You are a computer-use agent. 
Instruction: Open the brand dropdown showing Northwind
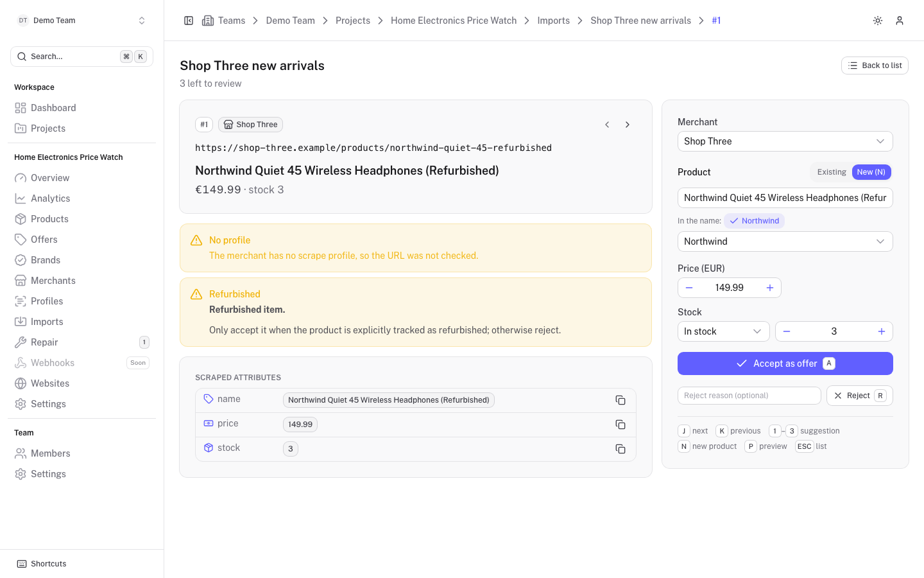coord(785,241)
